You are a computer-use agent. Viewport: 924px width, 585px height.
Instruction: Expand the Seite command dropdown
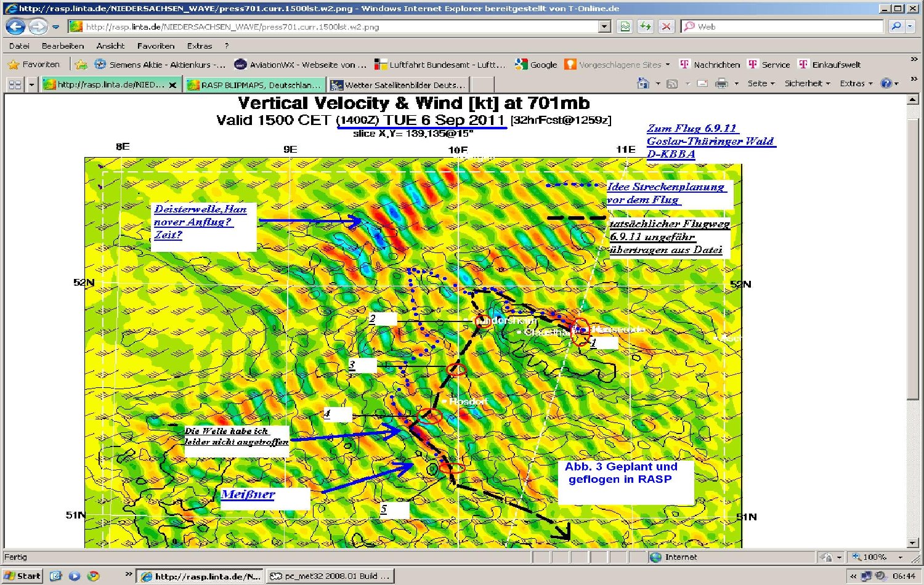tap(761, 84)
